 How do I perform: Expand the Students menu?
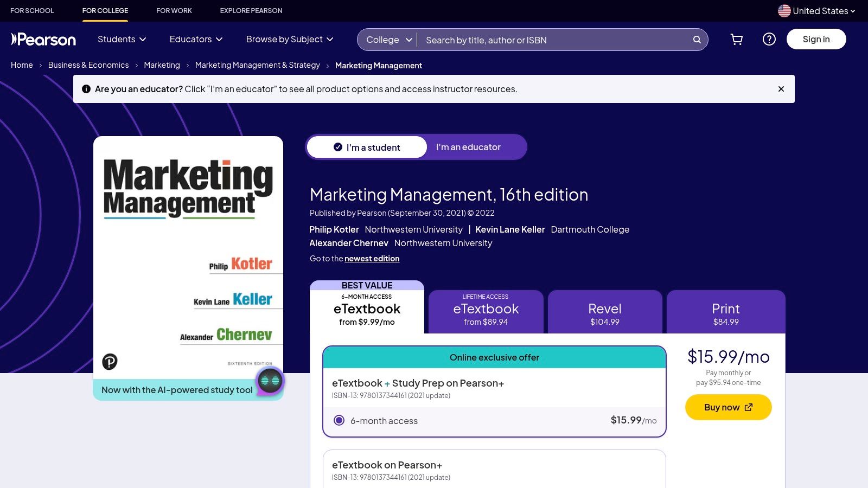click(x=122, y=39)
